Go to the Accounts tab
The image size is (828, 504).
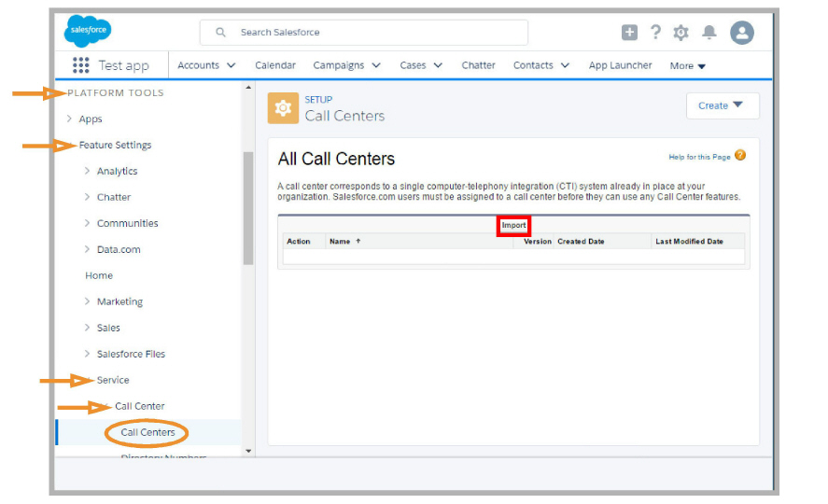(x=199, y=65)
